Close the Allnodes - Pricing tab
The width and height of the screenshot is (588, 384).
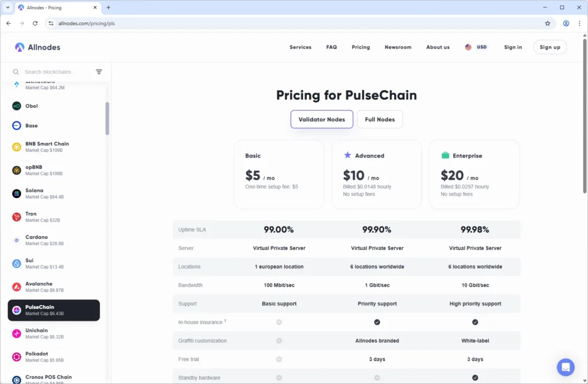coord(95,7)
